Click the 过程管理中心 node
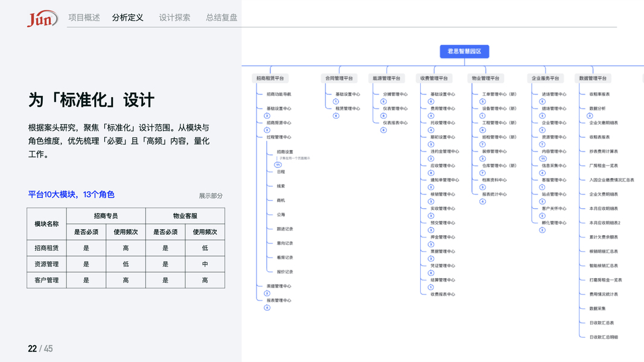The height and width of the screenshot is (362, 644). point(279,137)
